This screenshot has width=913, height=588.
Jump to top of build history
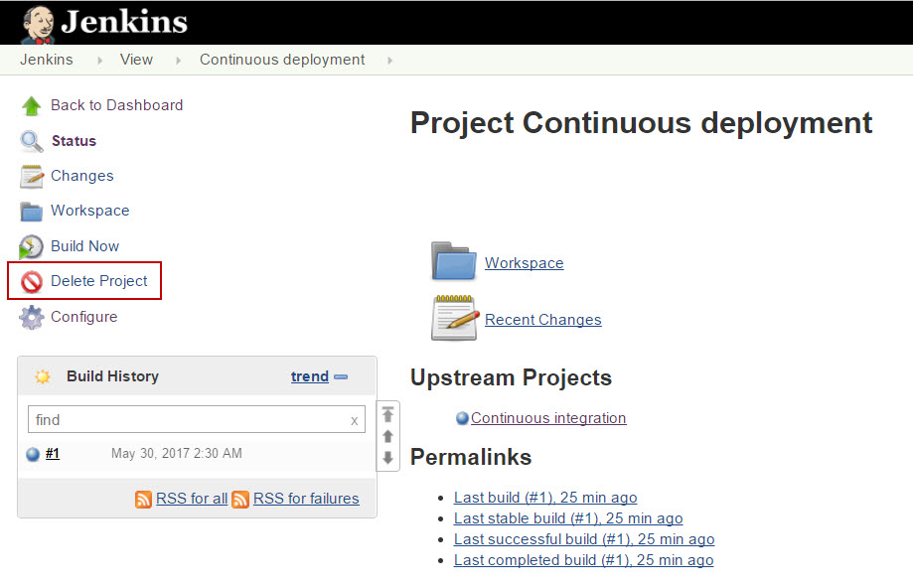387,414
